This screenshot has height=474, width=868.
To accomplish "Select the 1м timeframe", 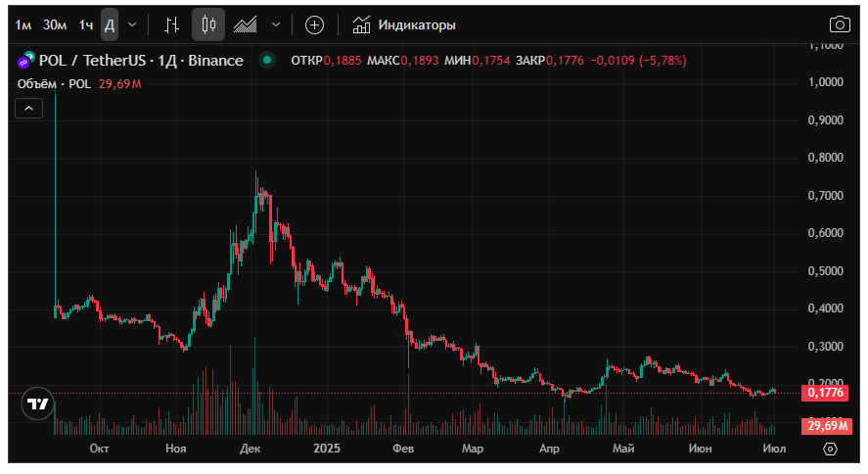I will pos(23,24).
